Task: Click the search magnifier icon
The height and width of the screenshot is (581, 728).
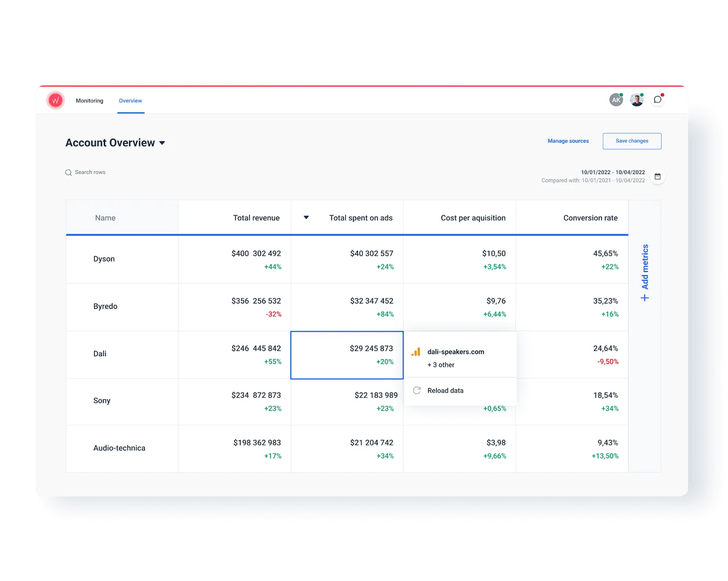Action: [68, 172]
